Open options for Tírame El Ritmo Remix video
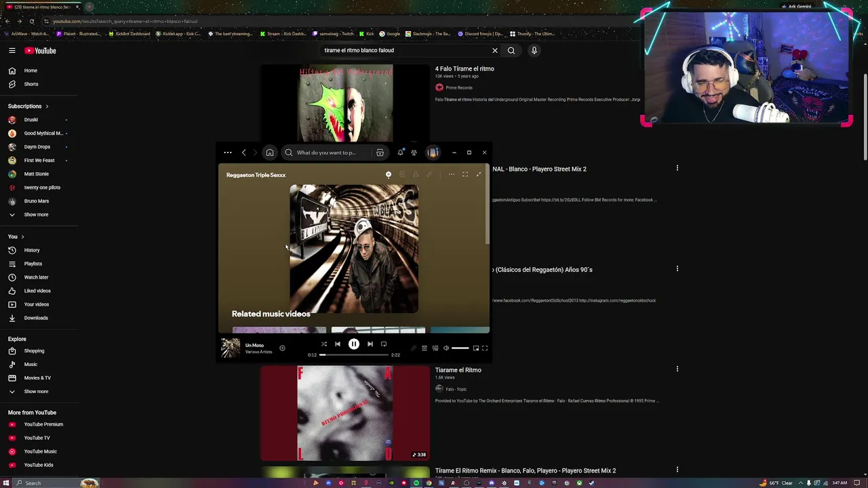Image resolution: width=868 pixels, height=488 pixels. [677, 470]
